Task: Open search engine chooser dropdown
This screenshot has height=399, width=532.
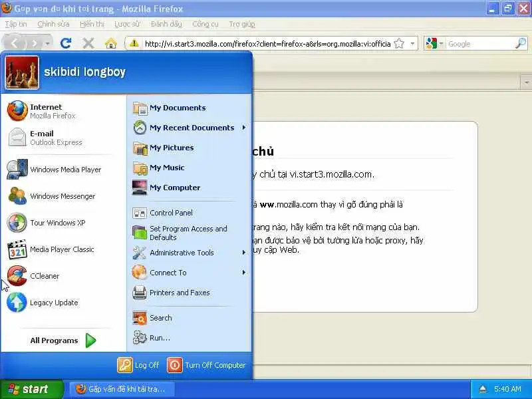Action: tap(442, 43)
